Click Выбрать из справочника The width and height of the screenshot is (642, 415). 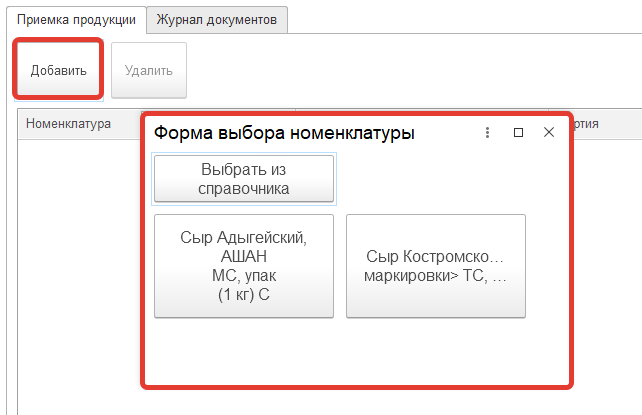pyautogui.click(x=244, y=179)
